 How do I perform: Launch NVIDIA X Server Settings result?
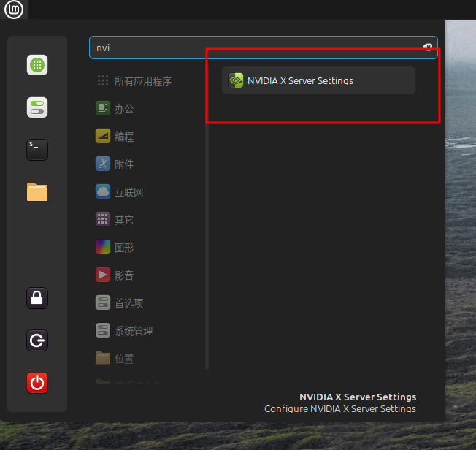click(x=318, y=80)
